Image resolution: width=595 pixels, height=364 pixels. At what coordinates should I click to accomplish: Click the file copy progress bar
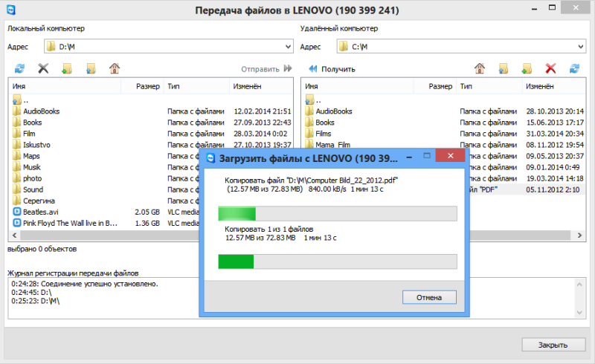click(338, 214)
